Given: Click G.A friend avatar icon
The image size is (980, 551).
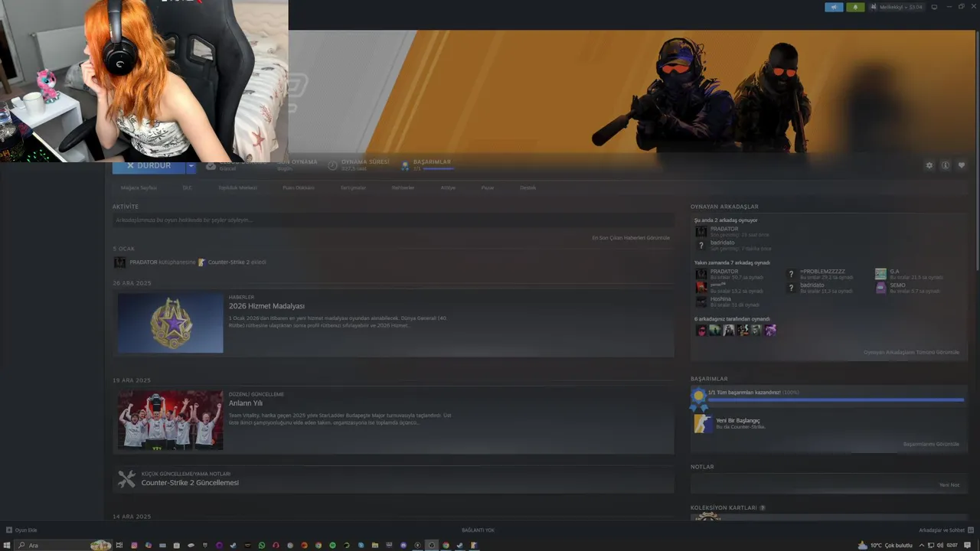Looking at the screenshot, I should 880,274.
